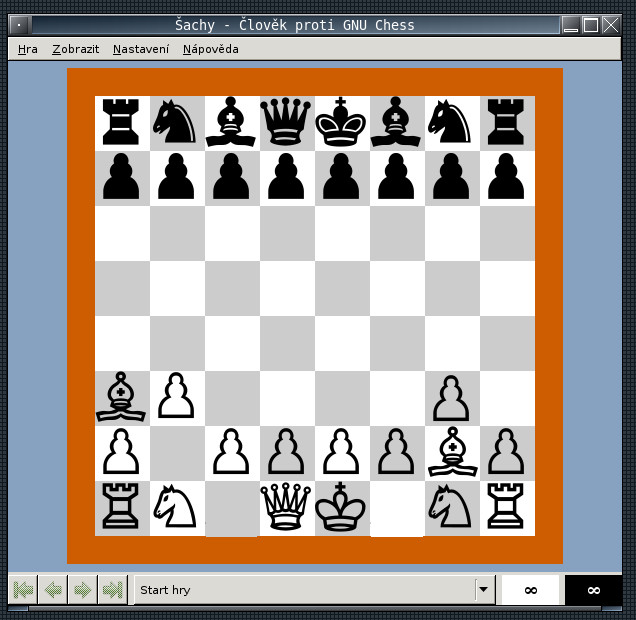Click the black pawn on h7
Screen dimensions: 636x620
click(x=506, y=176)
